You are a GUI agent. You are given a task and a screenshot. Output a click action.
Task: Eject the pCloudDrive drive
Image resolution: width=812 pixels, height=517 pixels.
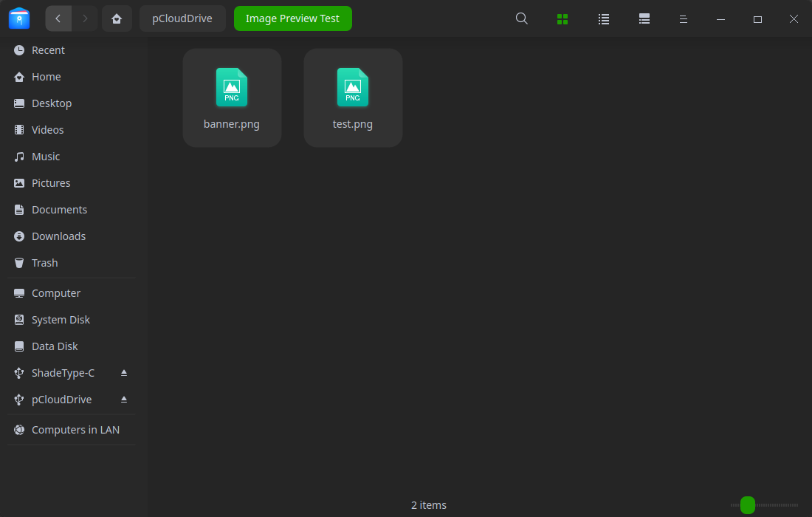click(124, 400)
